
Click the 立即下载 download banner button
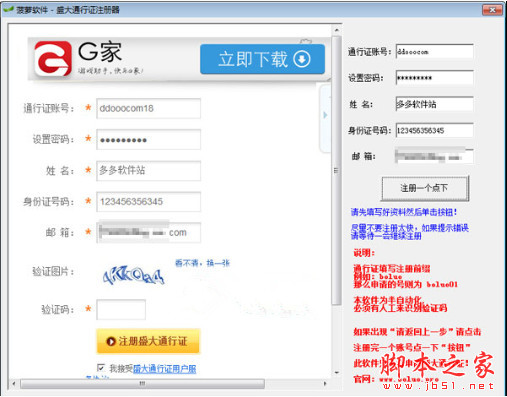tap(262, 59)
